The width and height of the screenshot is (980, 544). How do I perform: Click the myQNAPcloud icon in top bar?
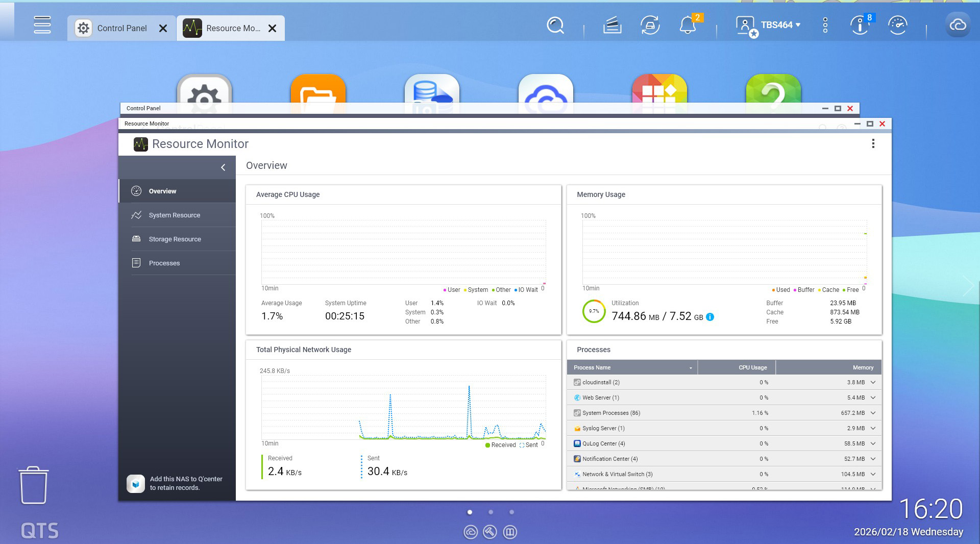[958, 25]
